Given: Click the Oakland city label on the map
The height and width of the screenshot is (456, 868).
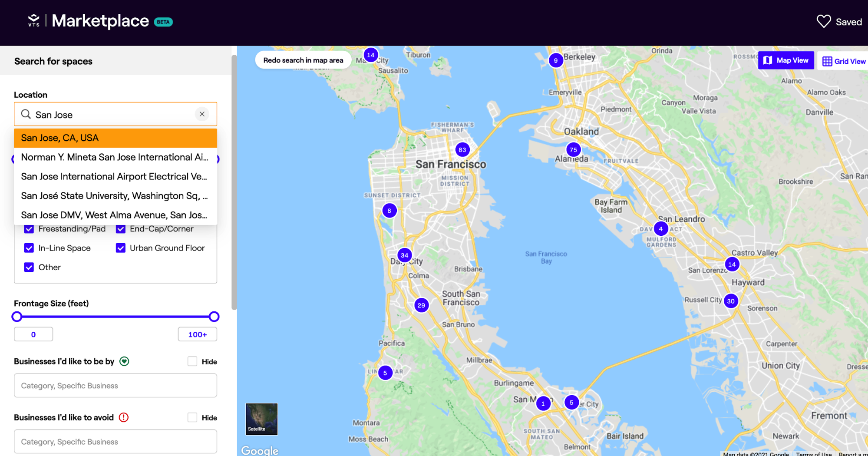Looking at the screenshot, I should click(581, 131).
